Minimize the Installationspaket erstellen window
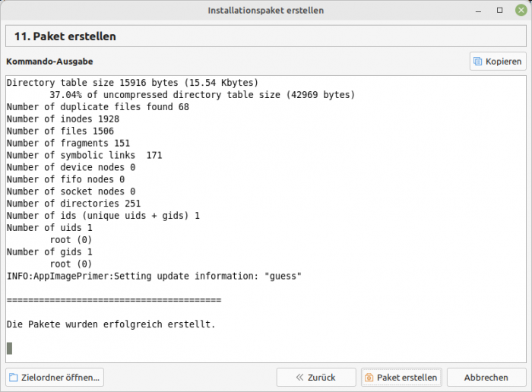Screen dimensions: 532x392 478,11
